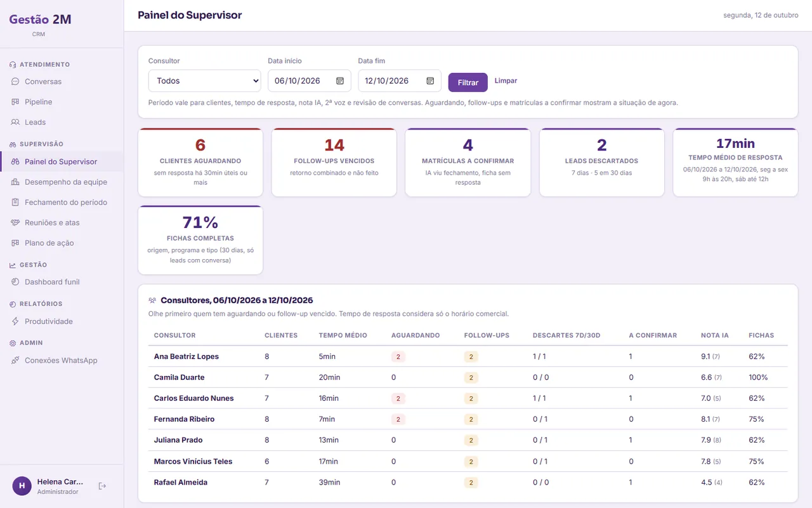Image resolution: width=812 pixels, height=508 pixels.
Task: Select Dashboard funil menu entry
Action: pos(62,281)
